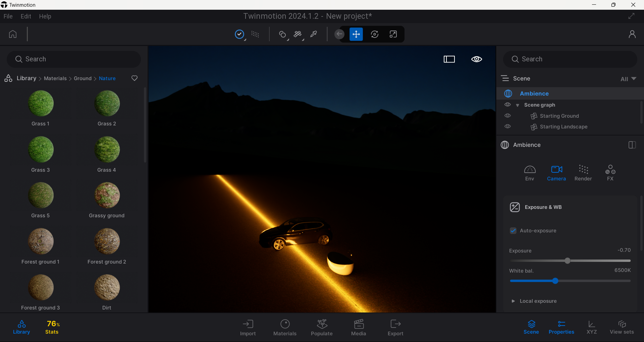Click the back arrow in gizmo toolbar
Image resolution: width=644 pixels, height=342 pixels.
339,34
